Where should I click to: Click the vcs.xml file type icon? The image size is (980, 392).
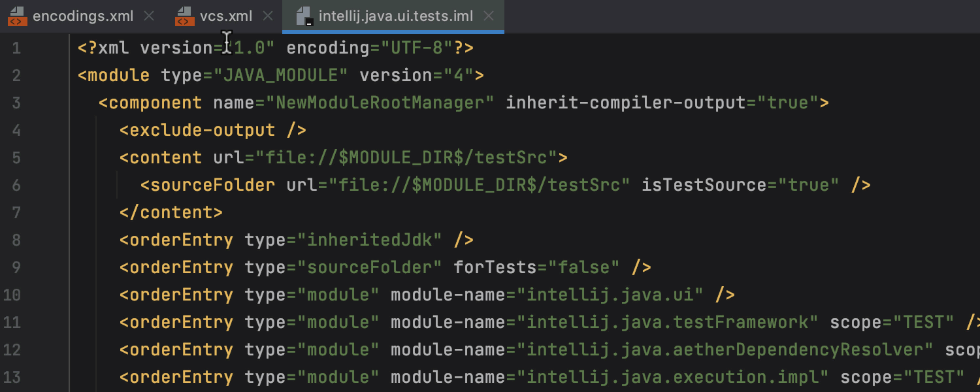coord(185,16)
